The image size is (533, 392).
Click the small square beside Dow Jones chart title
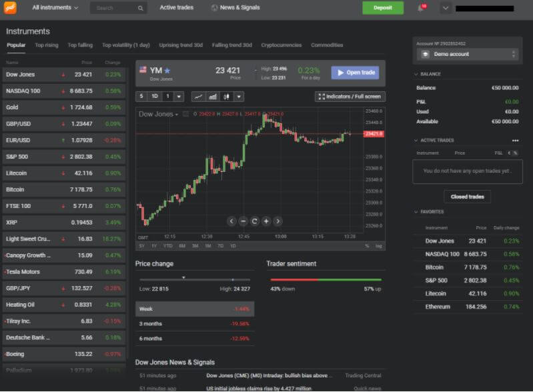coord(185,114)
